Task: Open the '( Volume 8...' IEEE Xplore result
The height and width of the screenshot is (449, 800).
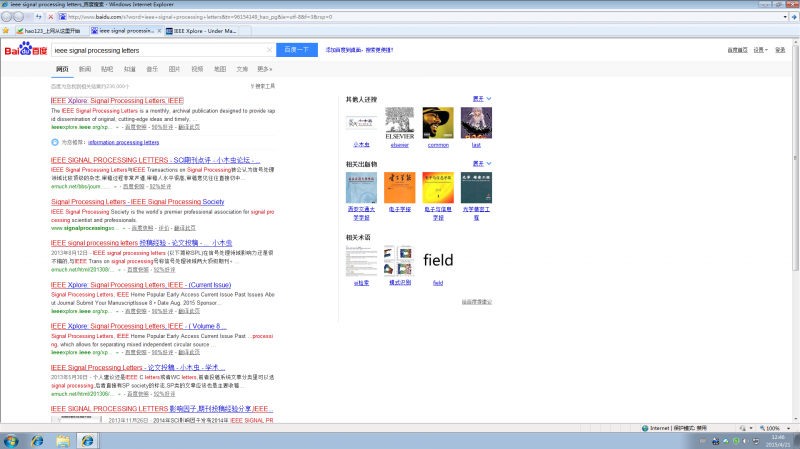Action: pyautogui.click(x=138, y=326)
